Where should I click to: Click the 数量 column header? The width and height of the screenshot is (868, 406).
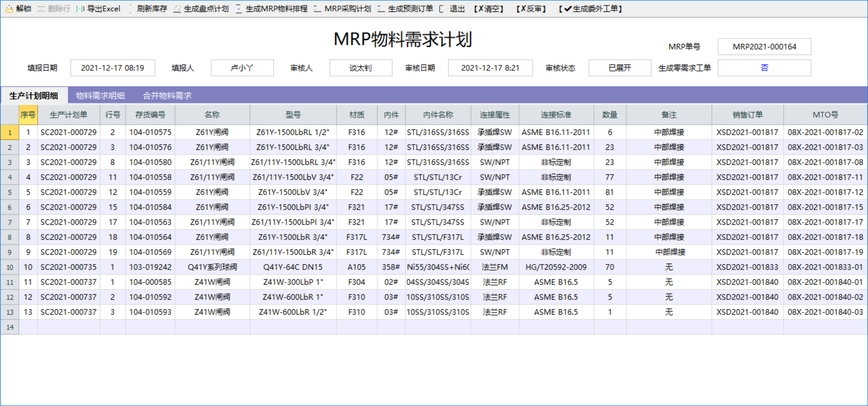(610, 115)
